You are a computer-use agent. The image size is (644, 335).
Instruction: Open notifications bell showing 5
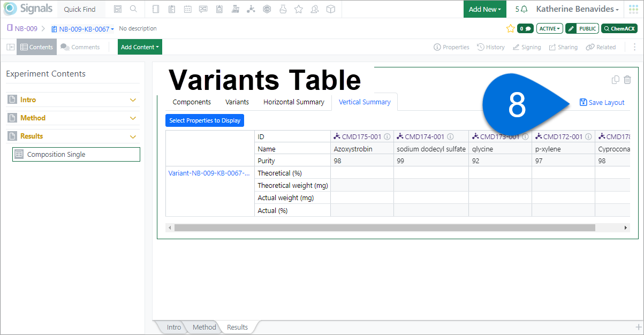(521, 9)
